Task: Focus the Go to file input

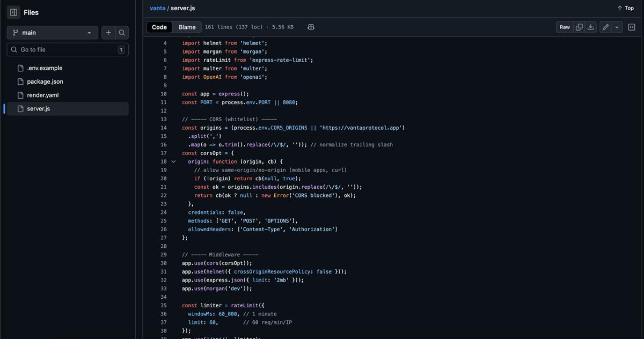Action: point(68,49)
